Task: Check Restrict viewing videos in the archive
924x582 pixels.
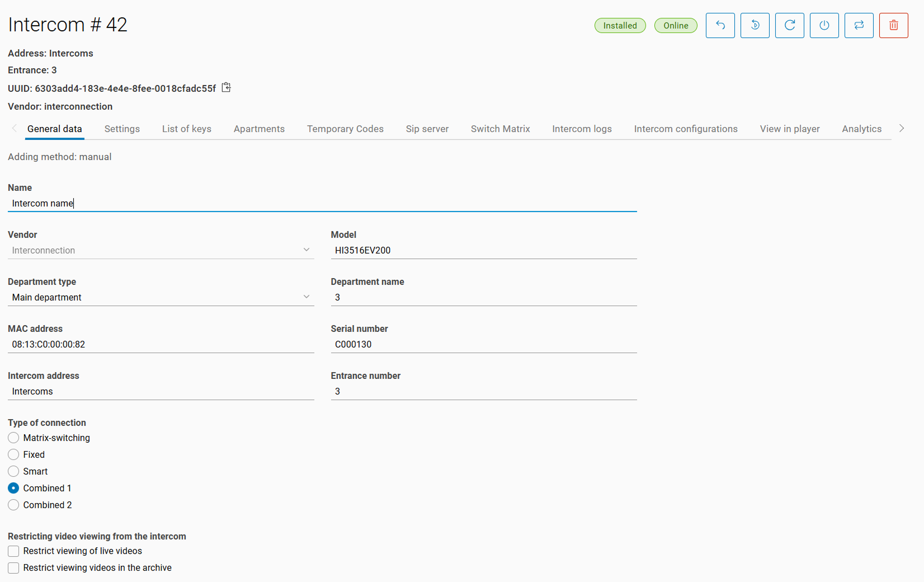Action: 14,568
